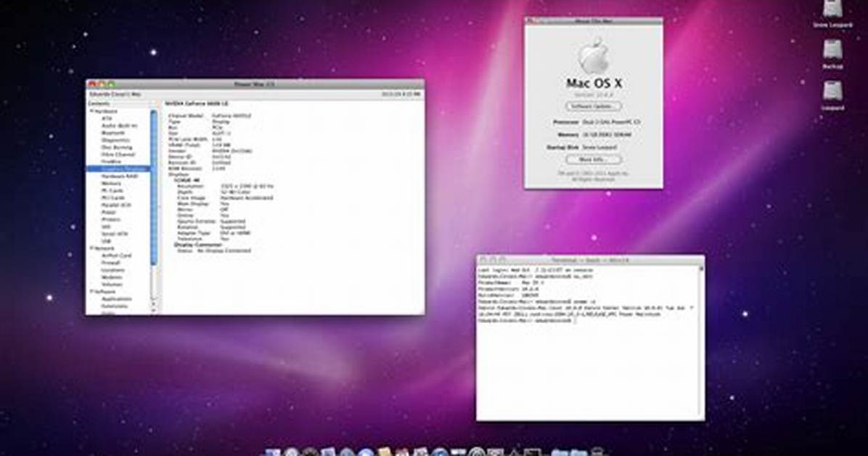Select PC Cards in sidebar
The image size is (868, 456).
click(112, 190)
